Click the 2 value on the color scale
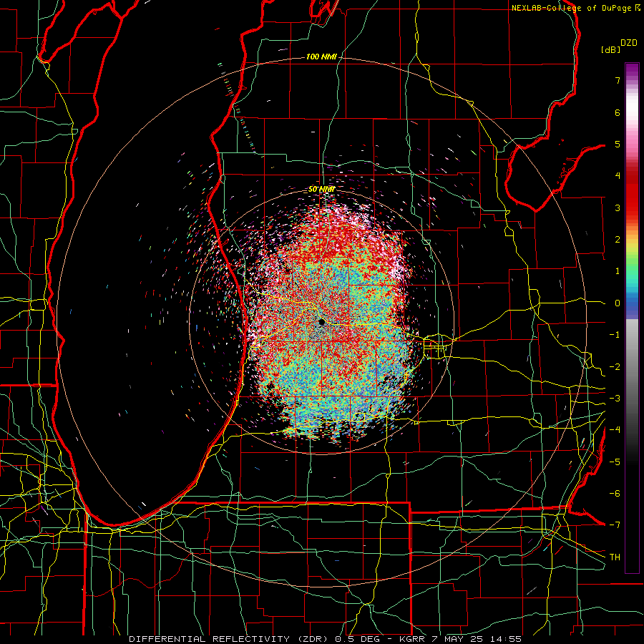The width and height of the screenshot is (644, 644). (x=618, y=240)
